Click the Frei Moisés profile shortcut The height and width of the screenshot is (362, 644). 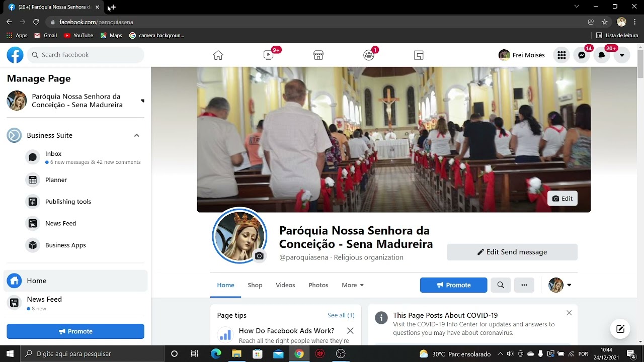tap(522, 55)
